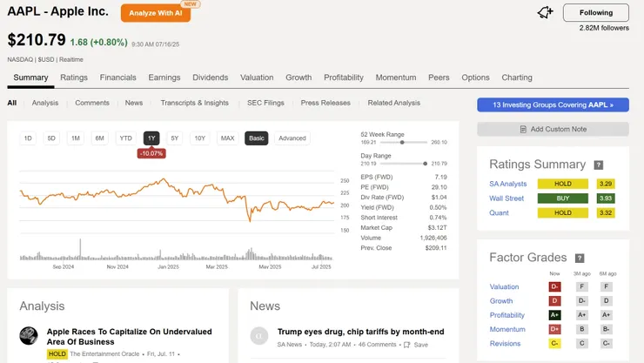This screenshot has height=363, width=644.
Task: Open article Apple Races To Capitalize On Undervalued
Action: click(x=130, y=336)
